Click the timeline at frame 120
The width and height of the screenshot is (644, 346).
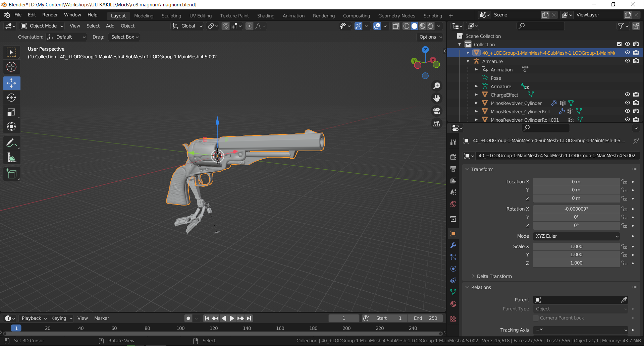214,328
